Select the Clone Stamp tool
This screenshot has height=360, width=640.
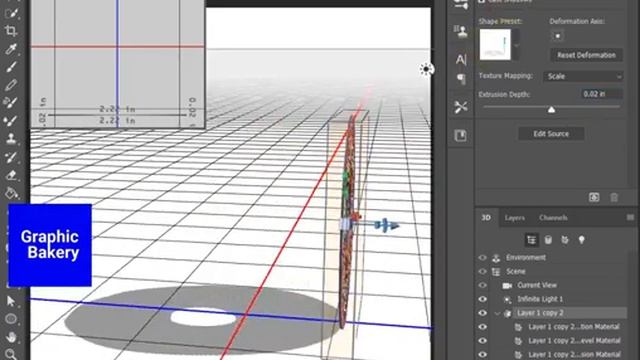tap(11, 139)
